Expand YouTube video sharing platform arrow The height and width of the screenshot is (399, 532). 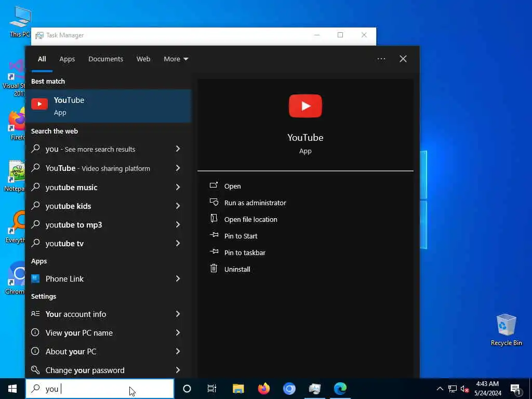[178, 168]
